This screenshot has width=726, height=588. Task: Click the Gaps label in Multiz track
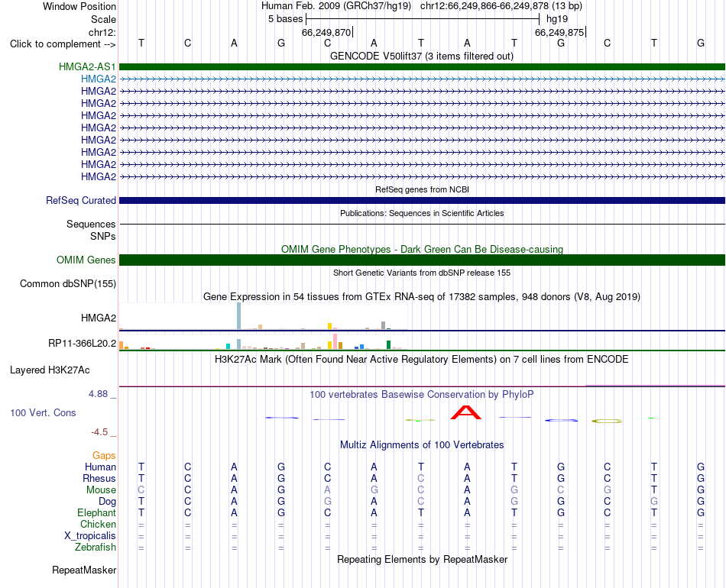click(104, 456)
